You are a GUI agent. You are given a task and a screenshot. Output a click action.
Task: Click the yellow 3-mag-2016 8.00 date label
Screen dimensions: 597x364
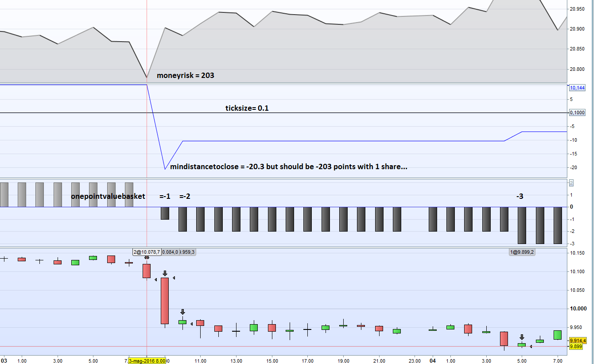click(147, 361)
